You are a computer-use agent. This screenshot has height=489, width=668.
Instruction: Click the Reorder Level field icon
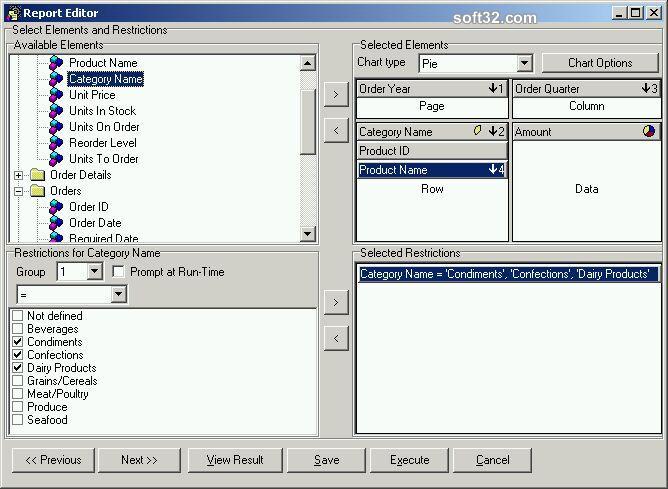(56, 143)
